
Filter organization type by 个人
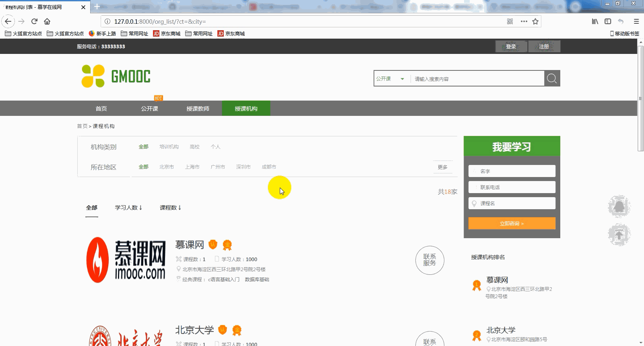[216, 147]
